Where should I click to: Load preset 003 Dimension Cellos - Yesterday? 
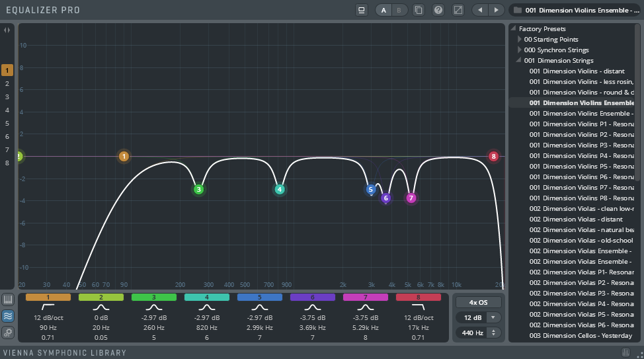[x=581, y=336]
